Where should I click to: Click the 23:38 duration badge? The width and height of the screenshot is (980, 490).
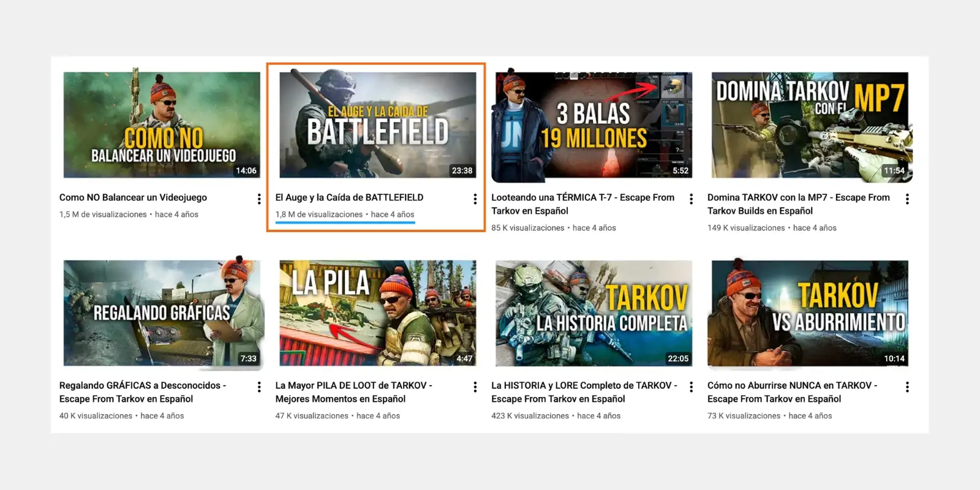click(462, 170)
